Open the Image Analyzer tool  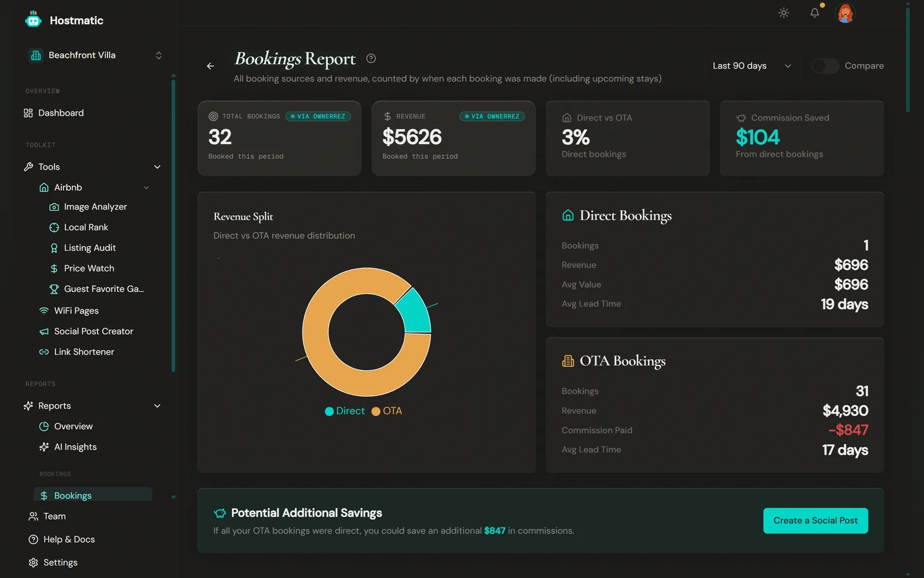95,207
